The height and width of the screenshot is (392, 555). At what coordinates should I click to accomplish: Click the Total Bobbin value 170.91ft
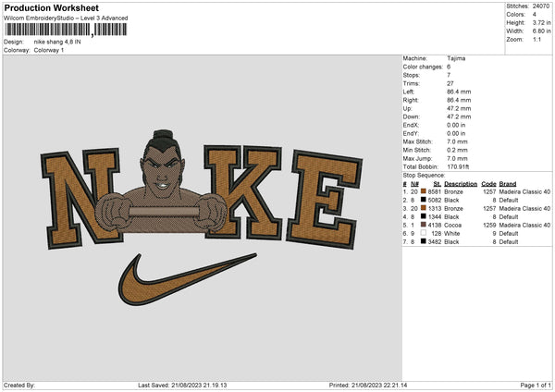[x=459, y=166]
